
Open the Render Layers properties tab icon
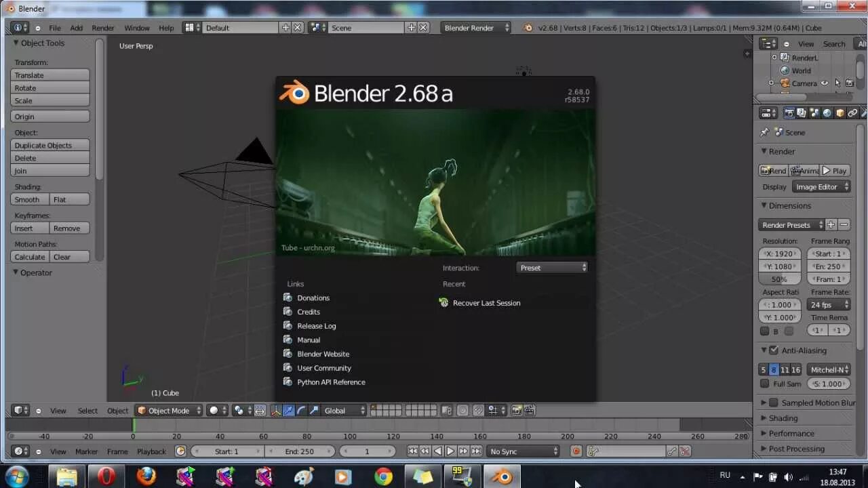tap(802, 113)
